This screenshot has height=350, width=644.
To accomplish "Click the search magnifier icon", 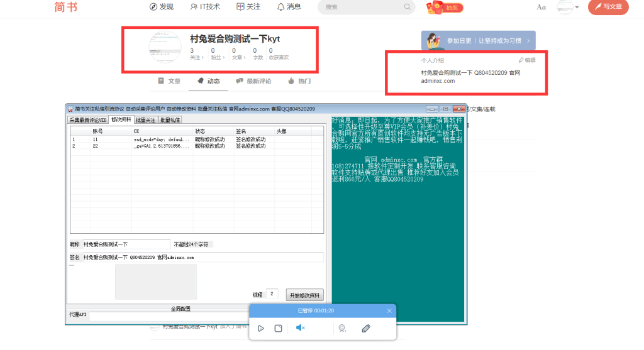I will (408, 7).
